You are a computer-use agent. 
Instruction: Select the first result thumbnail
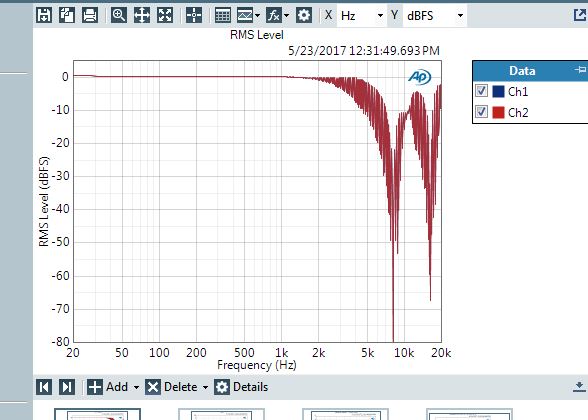point(98,414)
